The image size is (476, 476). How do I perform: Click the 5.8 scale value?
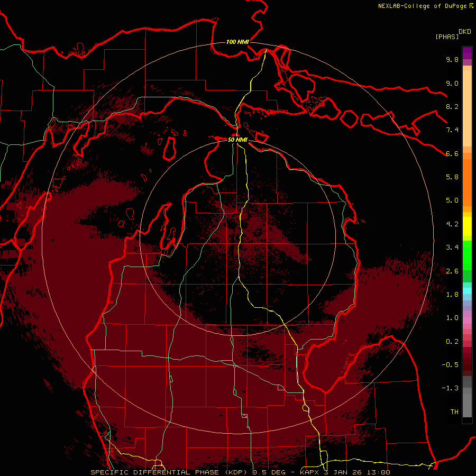tap(452, 177)
